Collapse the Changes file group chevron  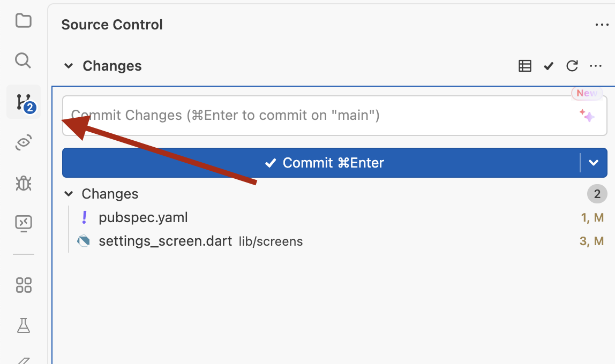(x=69, y=194)
